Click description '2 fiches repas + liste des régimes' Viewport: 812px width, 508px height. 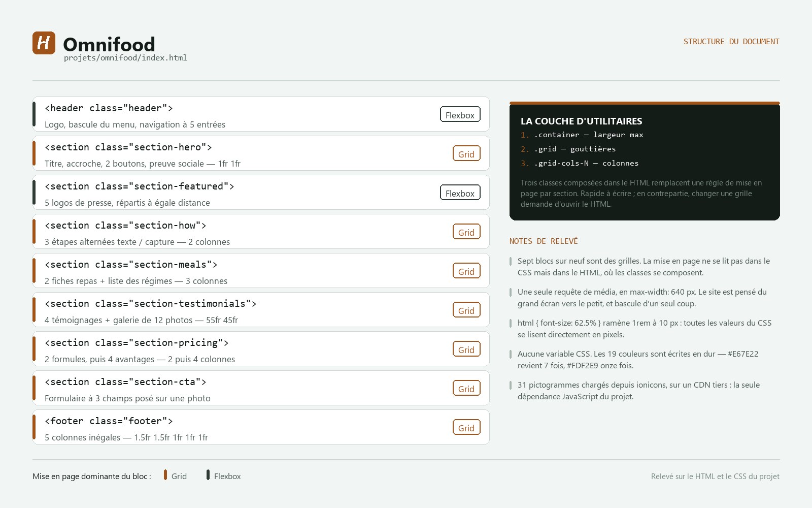coord(109,281)
